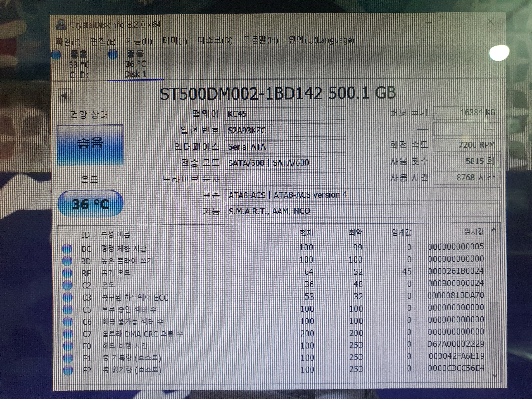Click the firmware field showing KC45
This screenshot has width=532, height=399.
(285, 113)
